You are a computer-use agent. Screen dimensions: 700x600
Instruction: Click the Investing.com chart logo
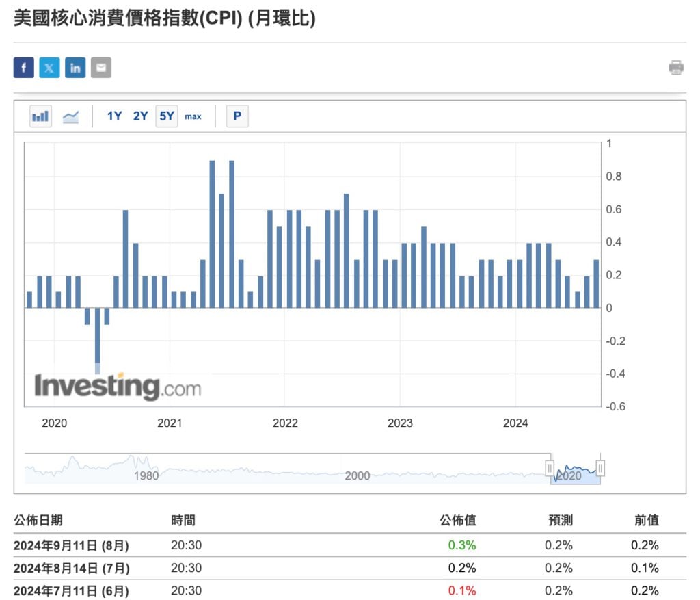[x=118, y=387]
